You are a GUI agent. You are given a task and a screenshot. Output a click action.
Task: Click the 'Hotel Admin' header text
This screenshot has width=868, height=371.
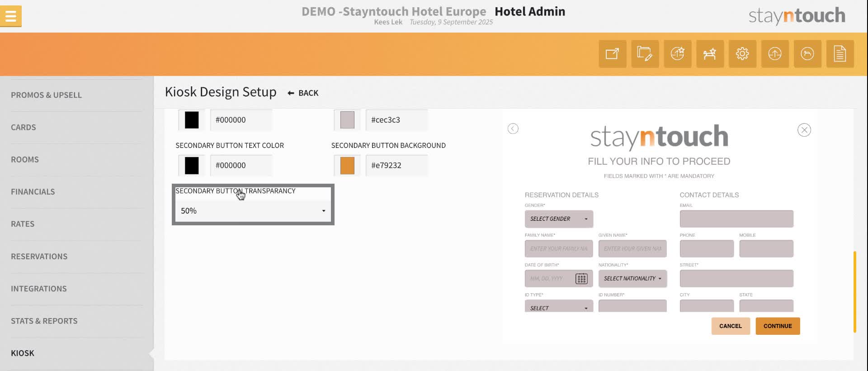click(x=530, y=11)
